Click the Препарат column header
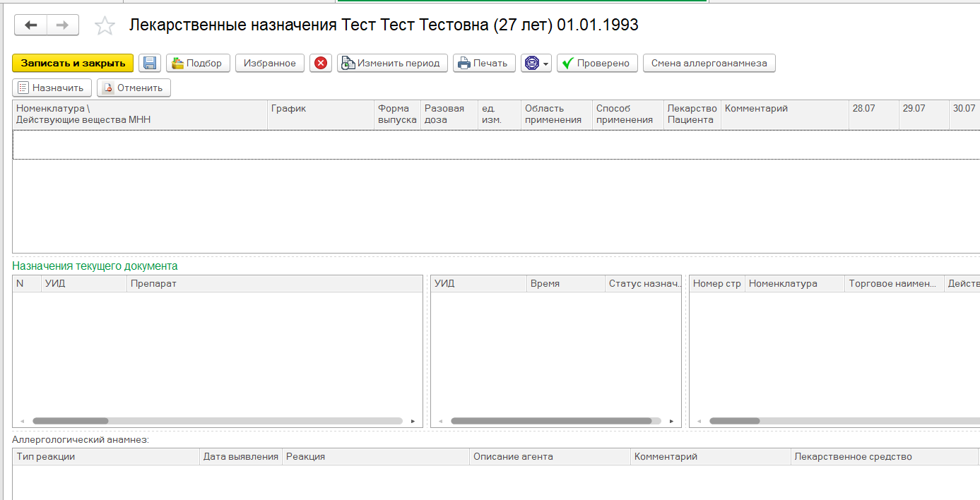The width and height of the screenshot is (980, 500). 274,283
